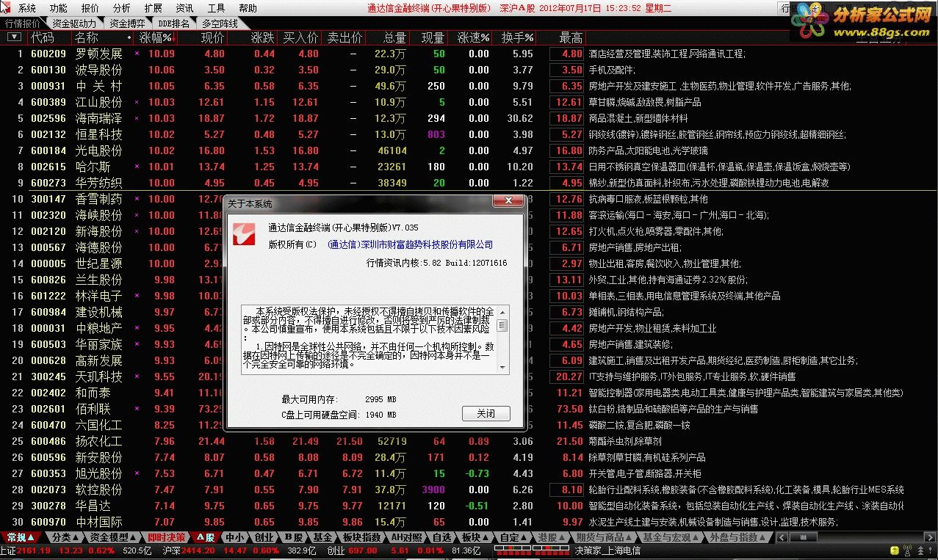This screenshot has width=938, height=560.
Task: Click the bottom tab bar right scroll arrow
Action: pyautogui.click(x=930, y=537)
